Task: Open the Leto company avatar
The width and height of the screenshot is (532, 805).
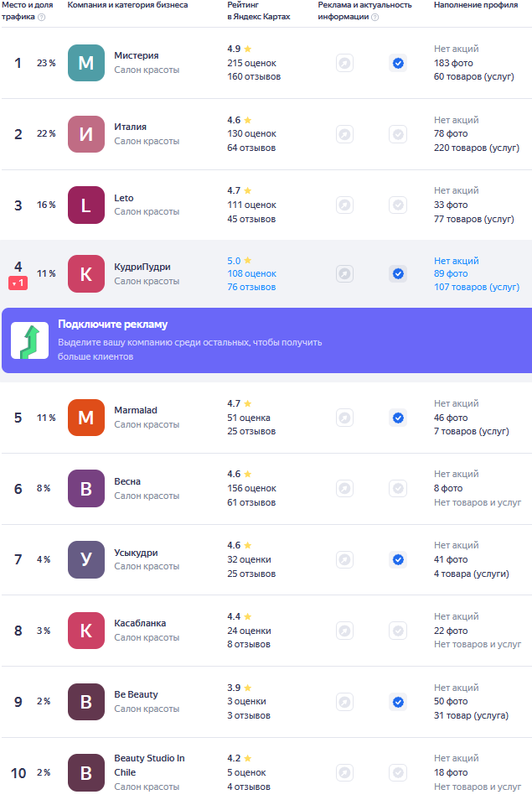Action: point(86,205)
